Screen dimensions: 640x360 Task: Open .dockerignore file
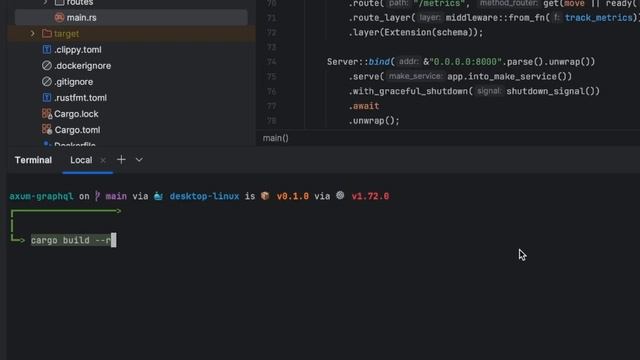pos(82,66)
